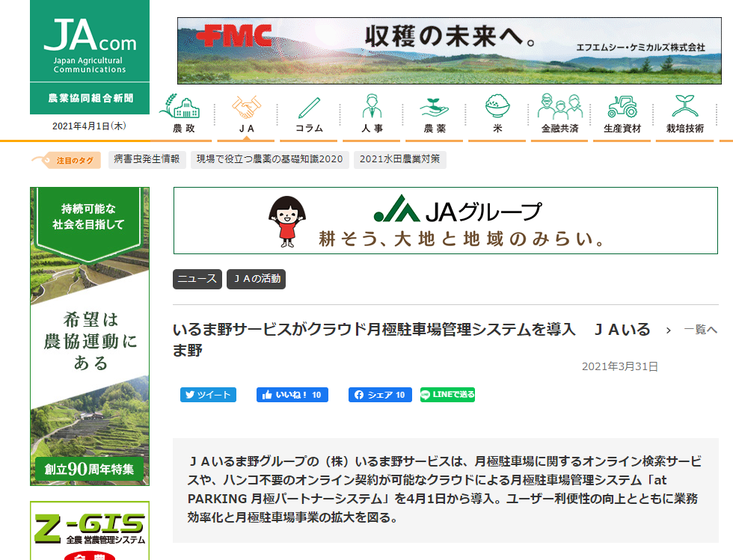Click the ニュース category label
Image resolution: width=733 pixels, height=560 pixels.
point(197,279)
